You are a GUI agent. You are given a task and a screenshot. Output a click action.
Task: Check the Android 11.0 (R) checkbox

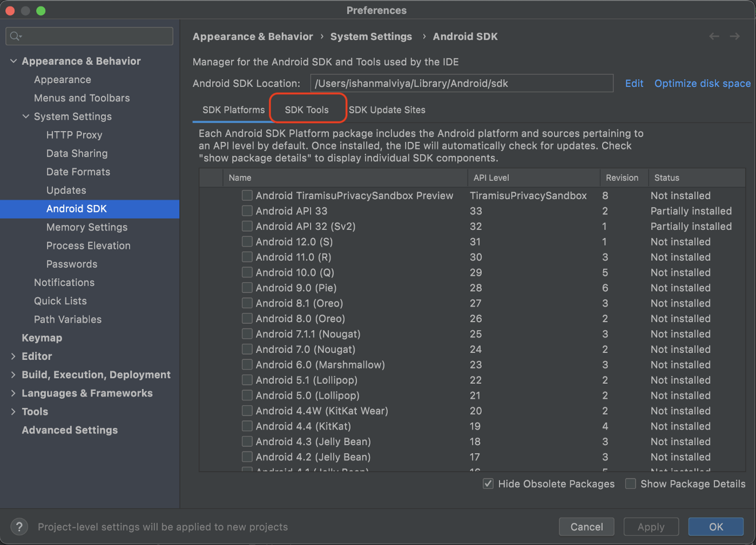coord(247,257)
